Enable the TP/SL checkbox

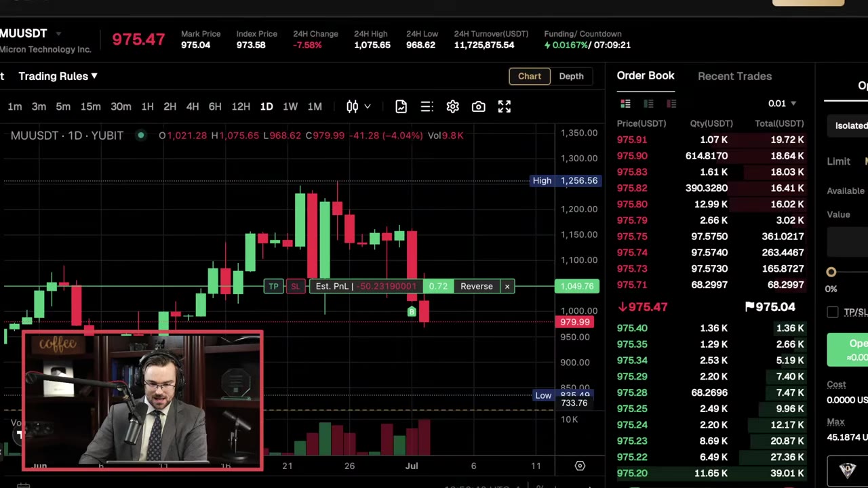pyautogui.click(x=833, y=312)
